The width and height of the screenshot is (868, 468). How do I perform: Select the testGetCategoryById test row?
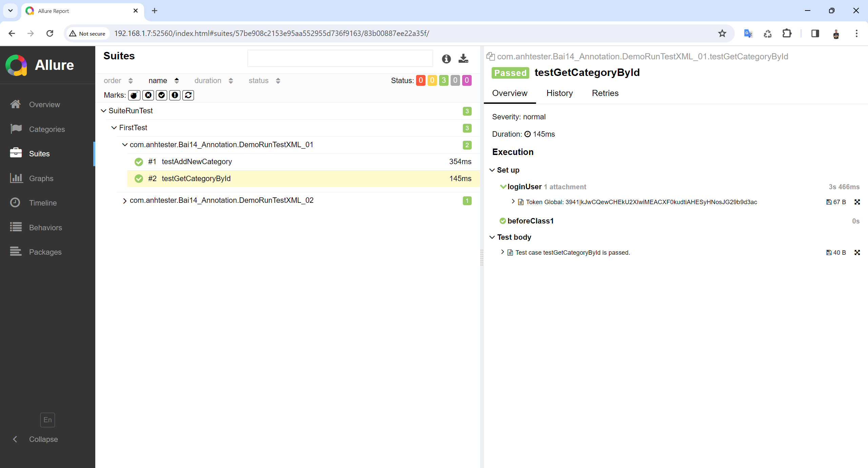pos(303,179)
